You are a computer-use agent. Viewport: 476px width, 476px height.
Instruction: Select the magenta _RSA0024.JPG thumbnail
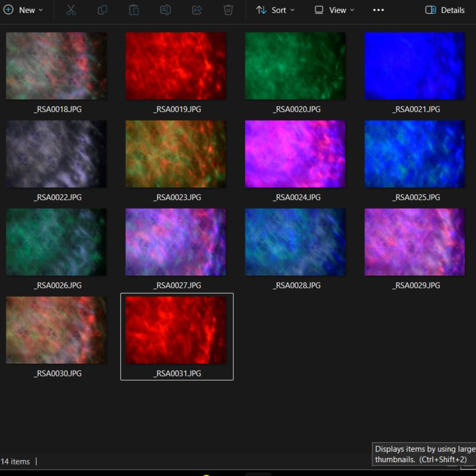click(295, 154)
